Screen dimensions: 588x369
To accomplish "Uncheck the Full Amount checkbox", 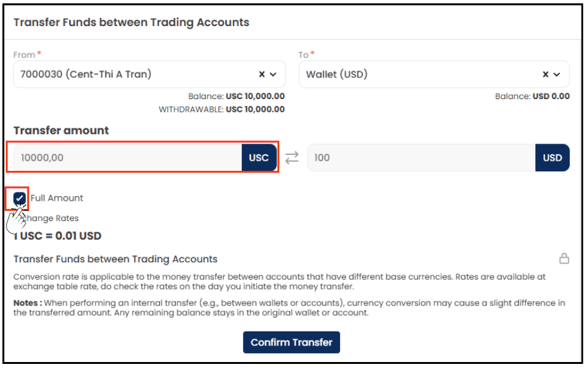I will (20, 198).
